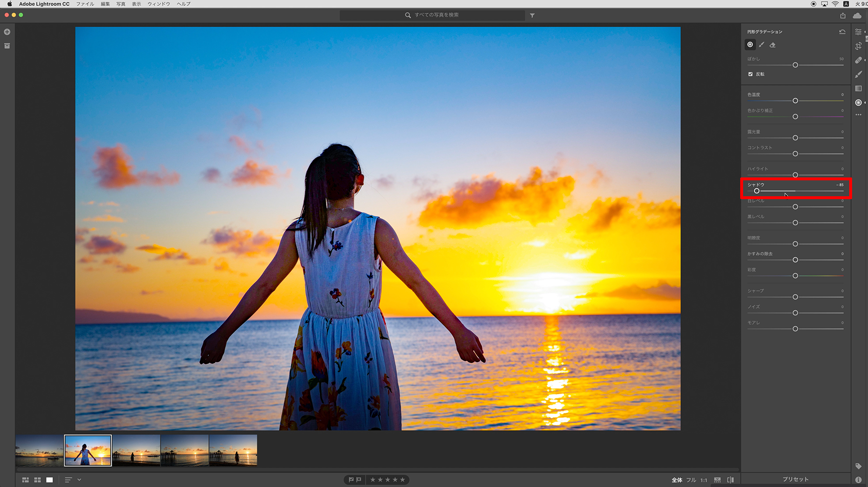Click the sort order icon
The image size is (868, 487).
click(x=68, y=480)
